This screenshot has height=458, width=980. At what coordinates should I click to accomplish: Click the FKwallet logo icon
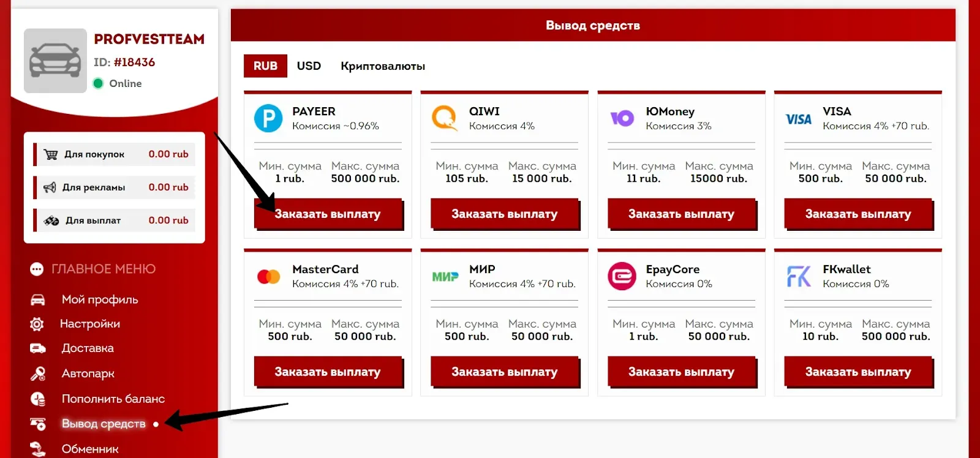799,277
